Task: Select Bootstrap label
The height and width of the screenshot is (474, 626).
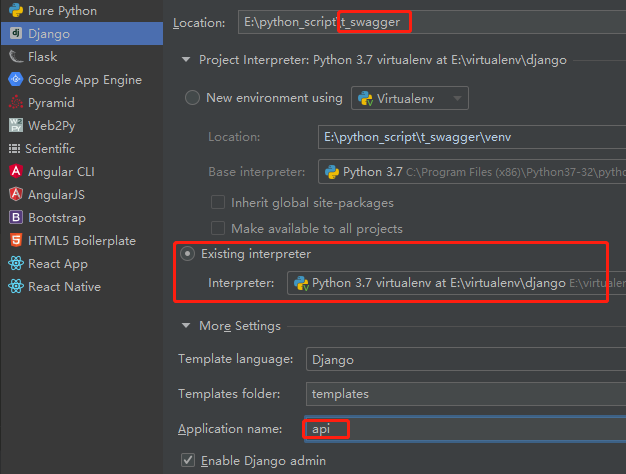Action: pyautogui.click(x=57, y=218)
